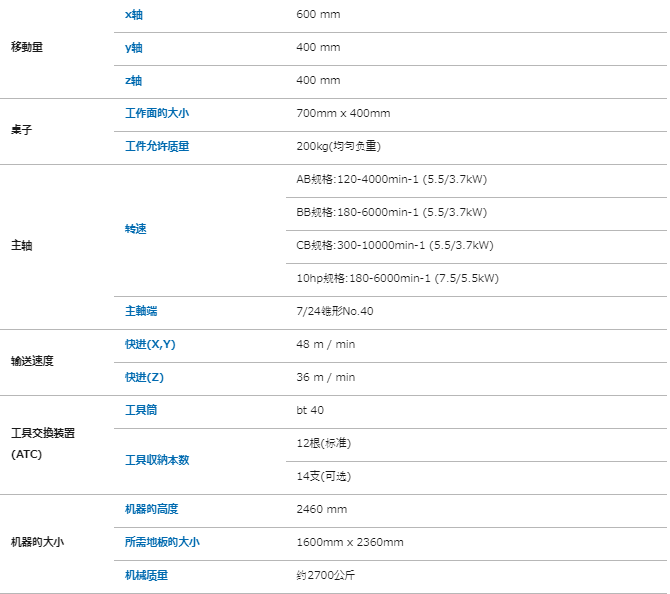The height and width of the screenshot is (594, 670).
Task: Select the '700mm x 400mm' value
Action: (343, 113)
